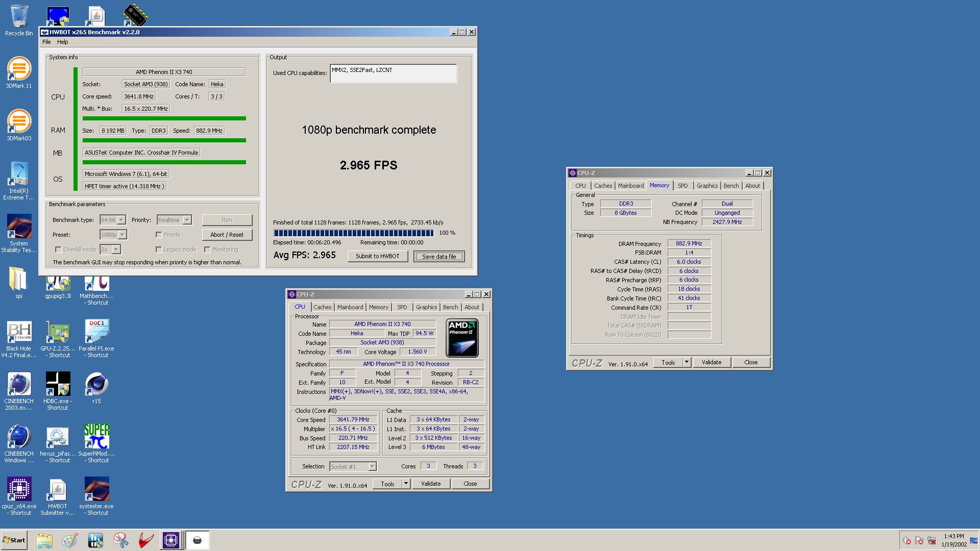Click the Used CPU capabilities text box
Screen dimensions: 980x551
393,73
